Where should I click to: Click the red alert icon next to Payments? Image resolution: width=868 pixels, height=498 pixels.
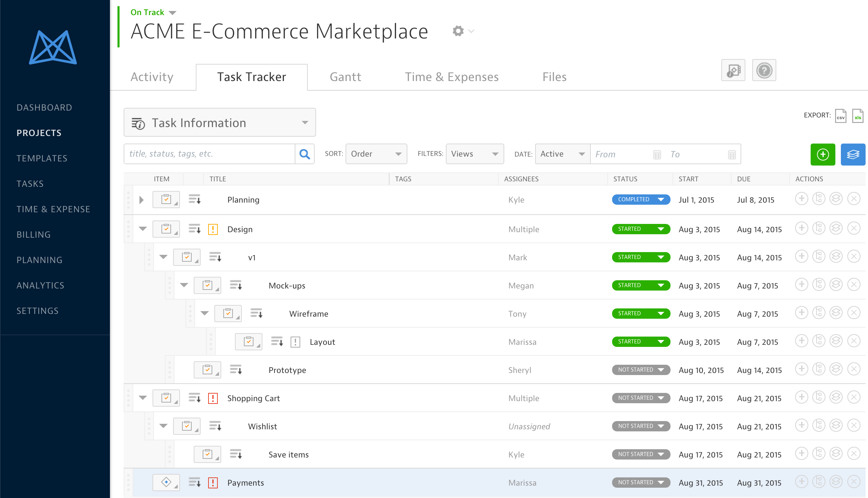coord(213,483)
